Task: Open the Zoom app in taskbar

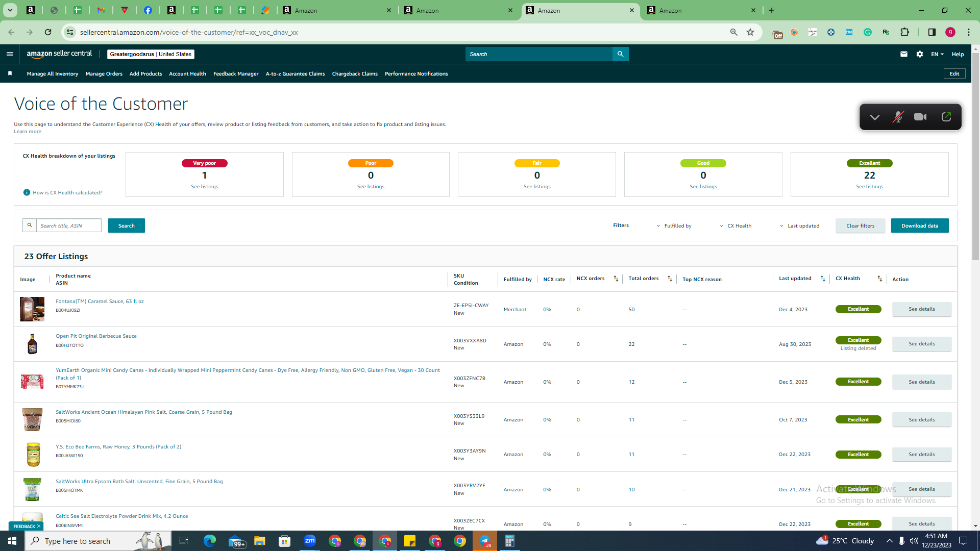Action: [310, 541]
